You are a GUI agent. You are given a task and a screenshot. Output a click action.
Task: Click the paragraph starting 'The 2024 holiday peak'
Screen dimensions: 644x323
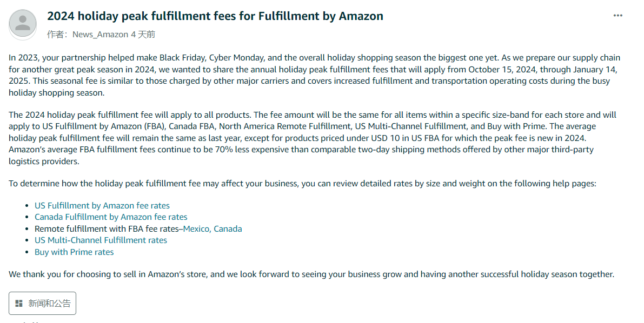pyautogui.click(x=313, y=138)
